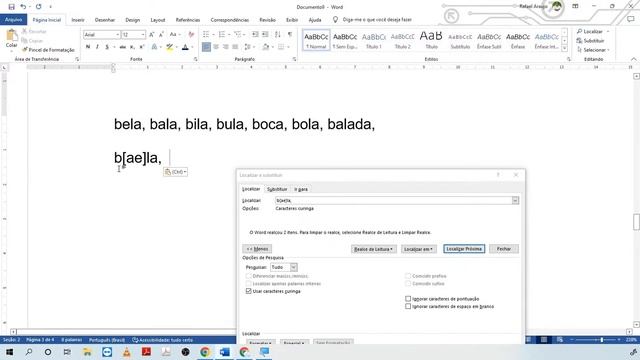
Task: Open Google Chrome from the taskbar
Action: pos(205,352)
